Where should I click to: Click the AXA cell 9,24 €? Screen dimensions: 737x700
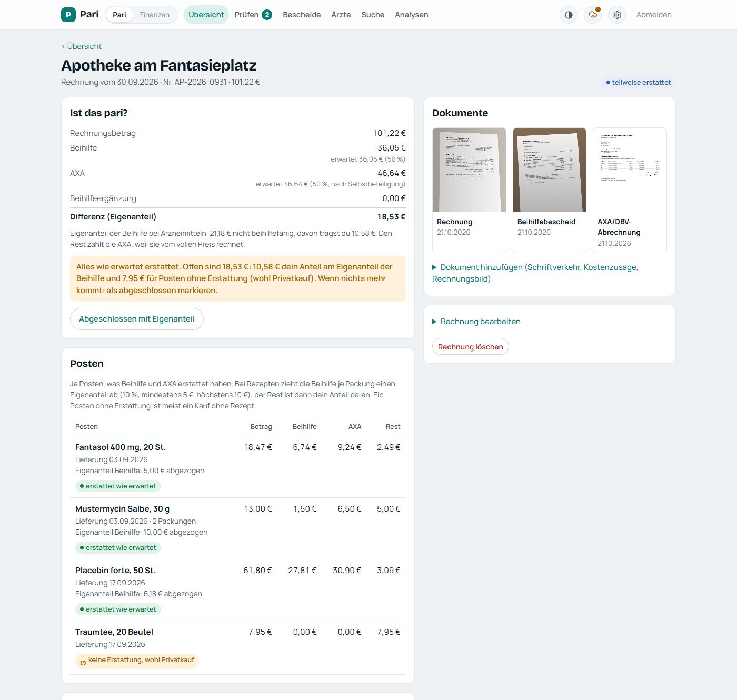point(350,447)
